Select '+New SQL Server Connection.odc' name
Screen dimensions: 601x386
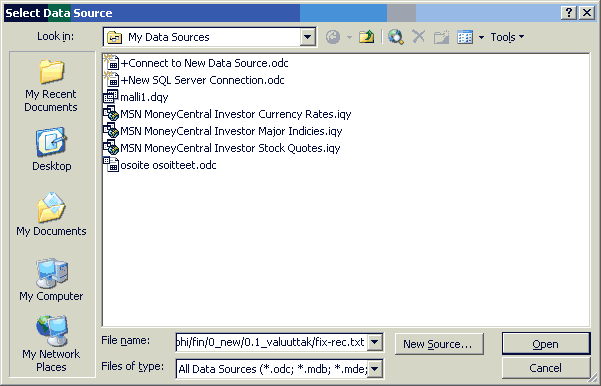point(202,80)
